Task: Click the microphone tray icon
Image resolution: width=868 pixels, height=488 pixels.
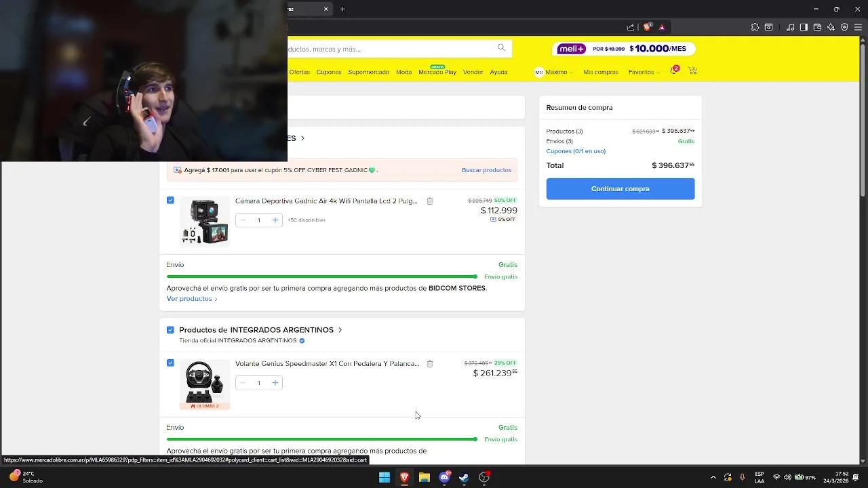Action: [743, 477]
